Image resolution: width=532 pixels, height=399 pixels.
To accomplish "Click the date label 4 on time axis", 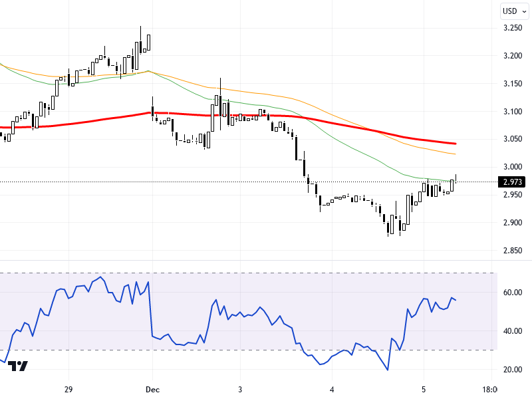I will coord(332,389).
